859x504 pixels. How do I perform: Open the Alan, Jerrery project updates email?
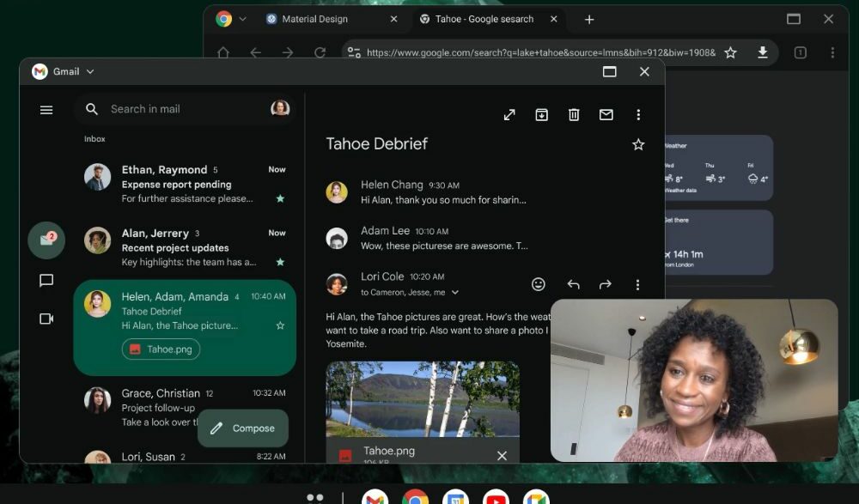pos(186,247)
